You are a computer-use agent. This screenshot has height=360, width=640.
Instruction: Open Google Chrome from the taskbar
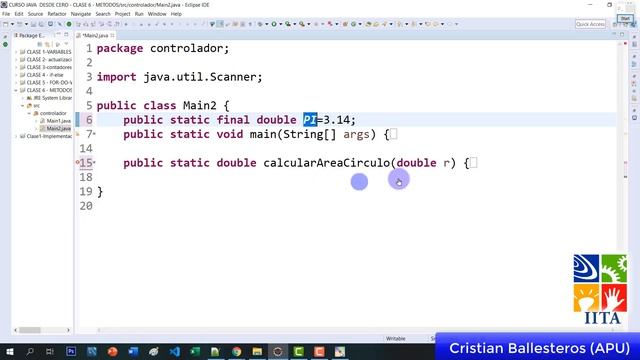(x=237, y=351)
